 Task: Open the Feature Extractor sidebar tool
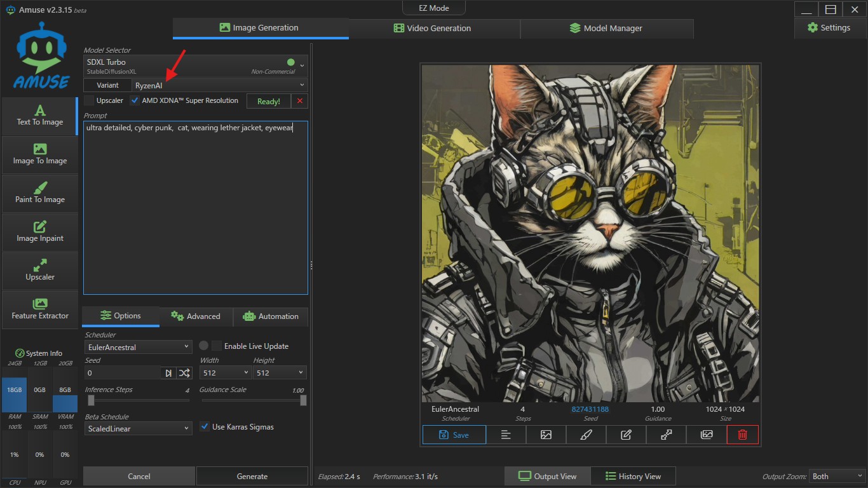coord(39,309)
